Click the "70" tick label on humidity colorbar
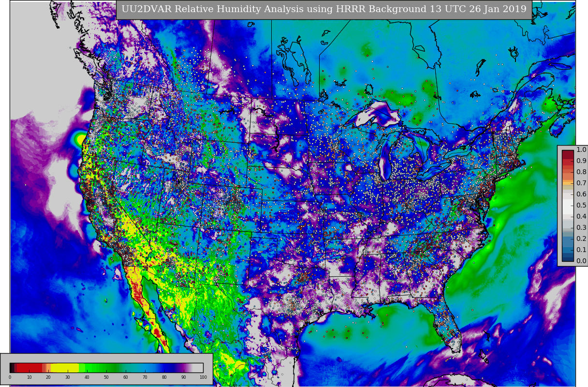The image size is (588, 387). pos(145,377)
